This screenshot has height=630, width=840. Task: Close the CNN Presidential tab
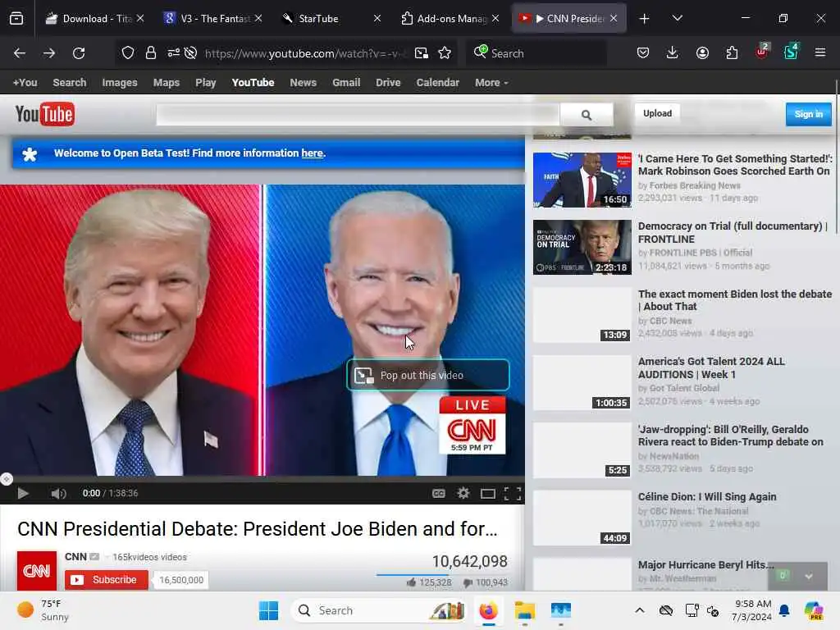point(614,19)
